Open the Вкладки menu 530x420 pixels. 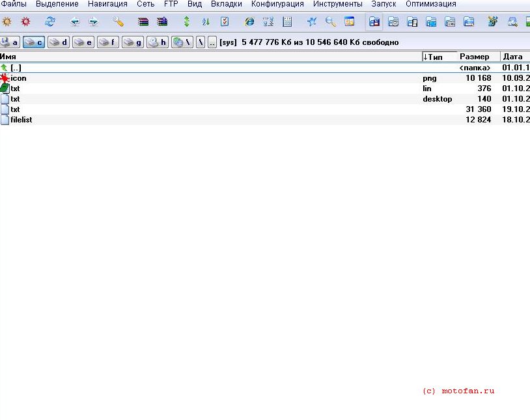pyautogui.click(x=226, y=4)
